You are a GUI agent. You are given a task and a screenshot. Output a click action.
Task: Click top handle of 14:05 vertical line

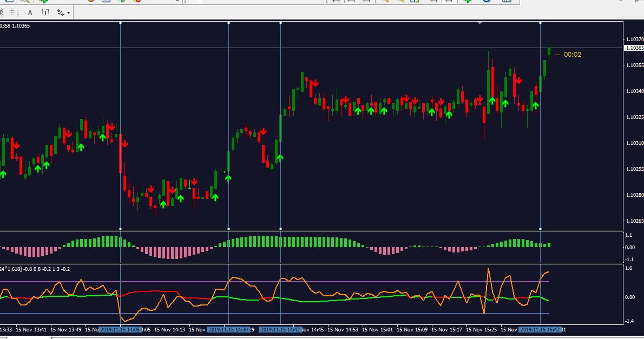(120, 23)
